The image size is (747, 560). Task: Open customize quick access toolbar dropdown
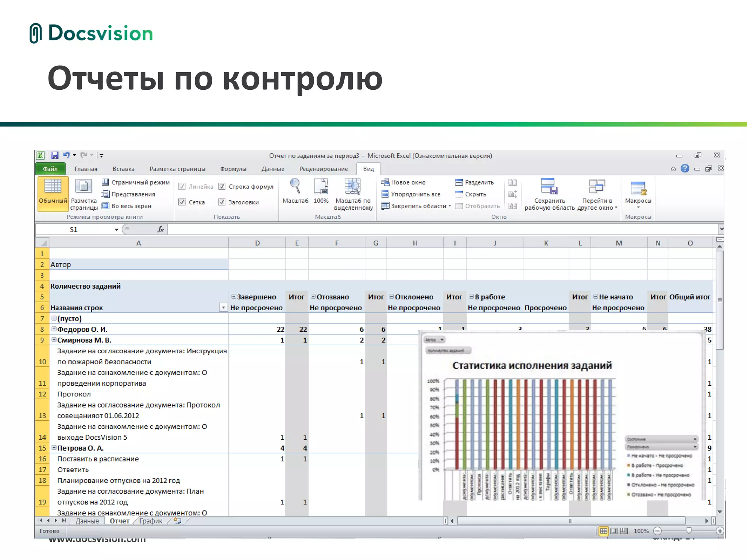tap(101, 156)
